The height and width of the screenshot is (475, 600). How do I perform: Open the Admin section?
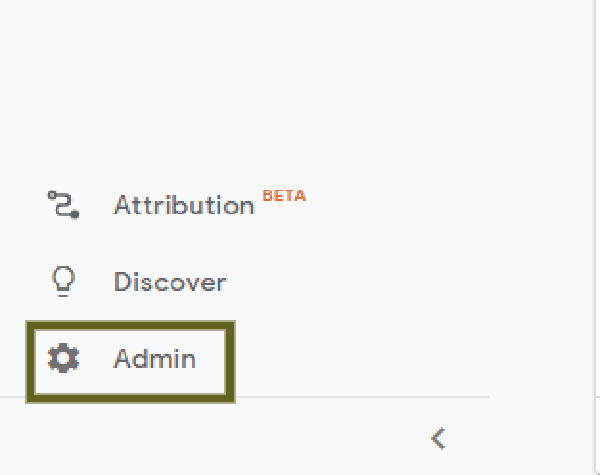point(130,362)
